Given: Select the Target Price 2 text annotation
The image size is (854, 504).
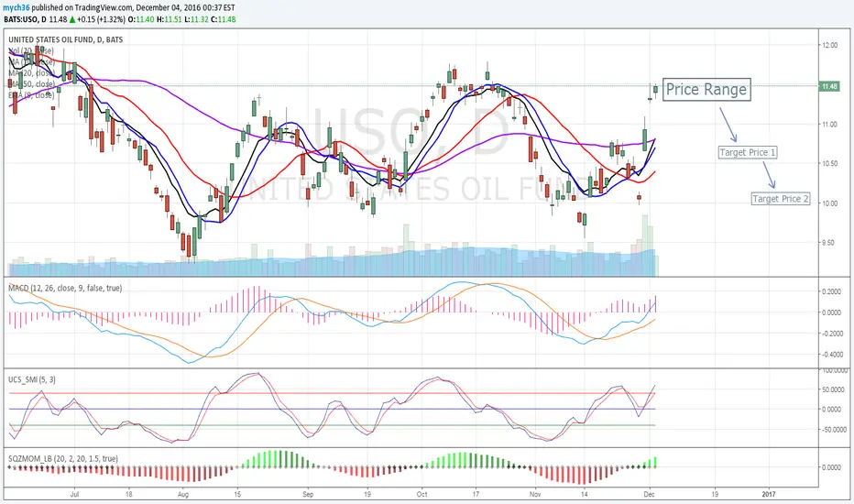Looking at the screenshot, I should click(781, 199).
